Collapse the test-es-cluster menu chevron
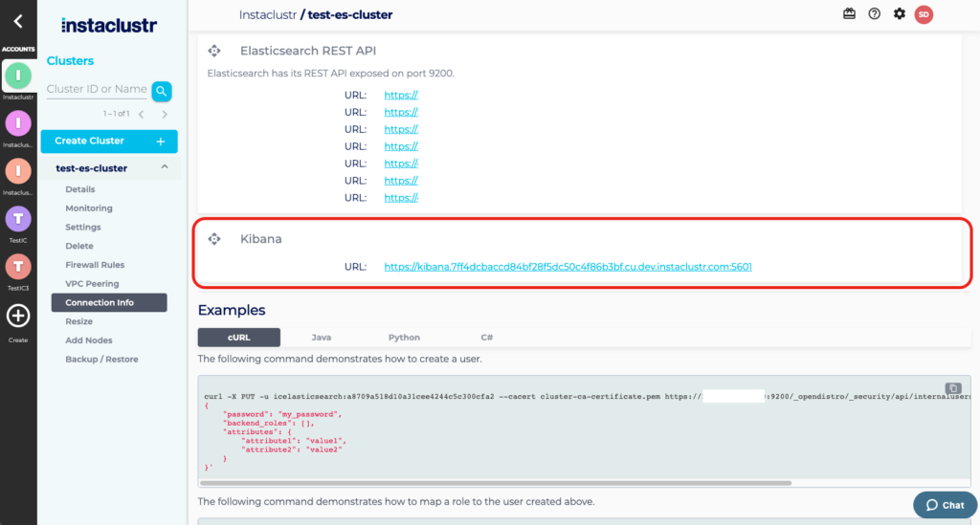980x525 pixels. (x=164, y=168)
